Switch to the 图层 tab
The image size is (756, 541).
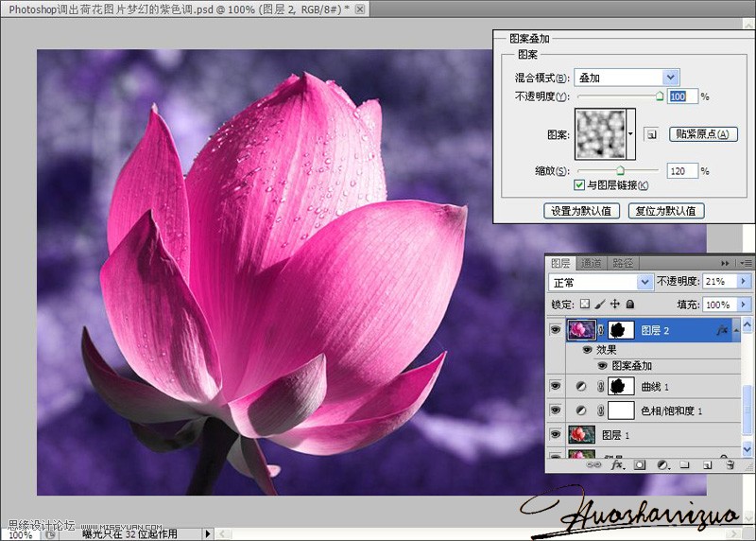560,263
